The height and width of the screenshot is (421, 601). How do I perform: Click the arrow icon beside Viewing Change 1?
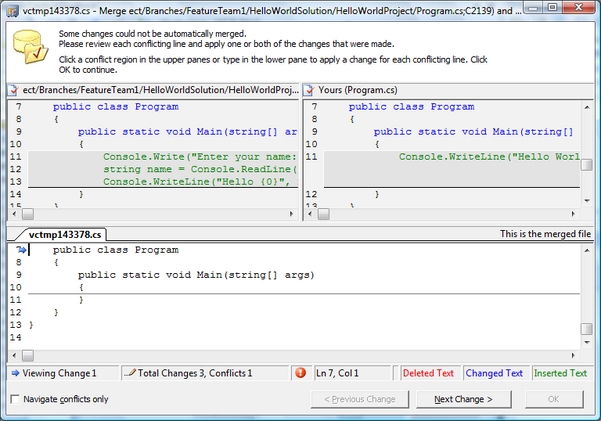point(14,373)
